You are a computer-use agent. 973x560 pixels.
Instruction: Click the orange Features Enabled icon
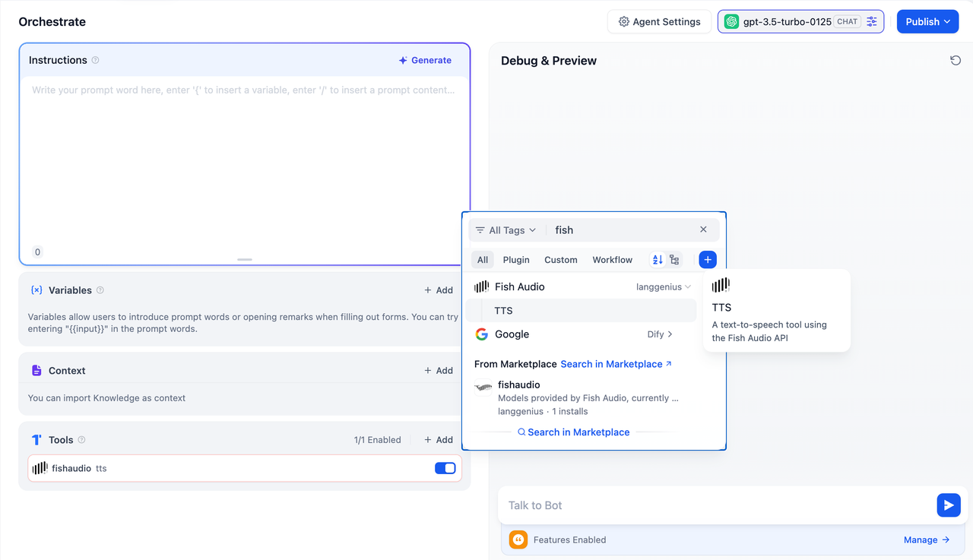click(518, 539)
